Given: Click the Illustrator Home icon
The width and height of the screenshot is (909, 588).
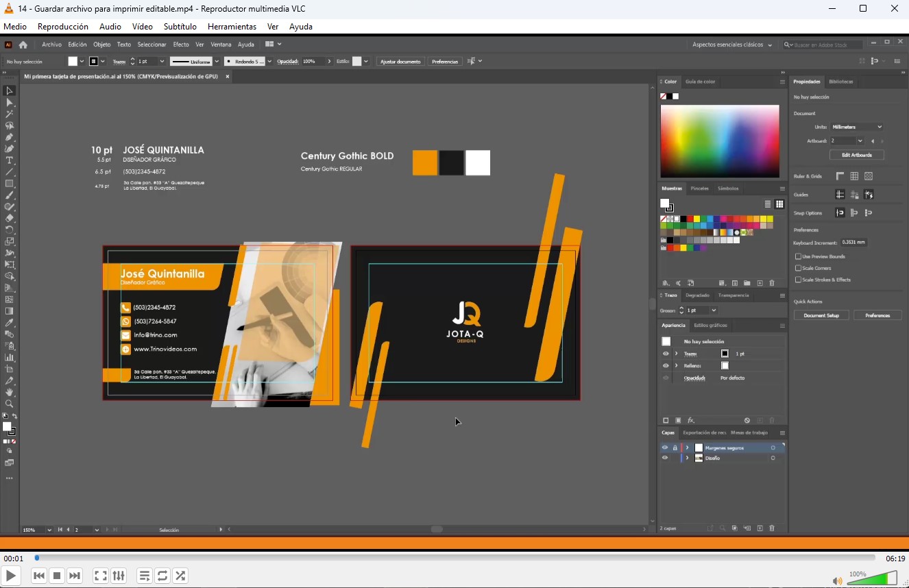Looking at the screenshot, I should click(x=23, y=45).
